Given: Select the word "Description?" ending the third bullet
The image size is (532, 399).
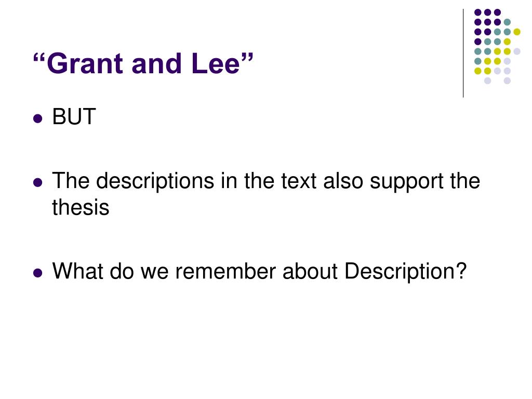Looking at the screenshot, I should [x=405, y=272].
